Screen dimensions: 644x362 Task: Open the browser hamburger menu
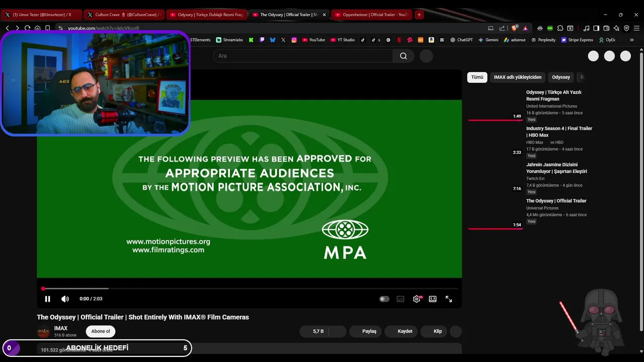pos(636,28)
